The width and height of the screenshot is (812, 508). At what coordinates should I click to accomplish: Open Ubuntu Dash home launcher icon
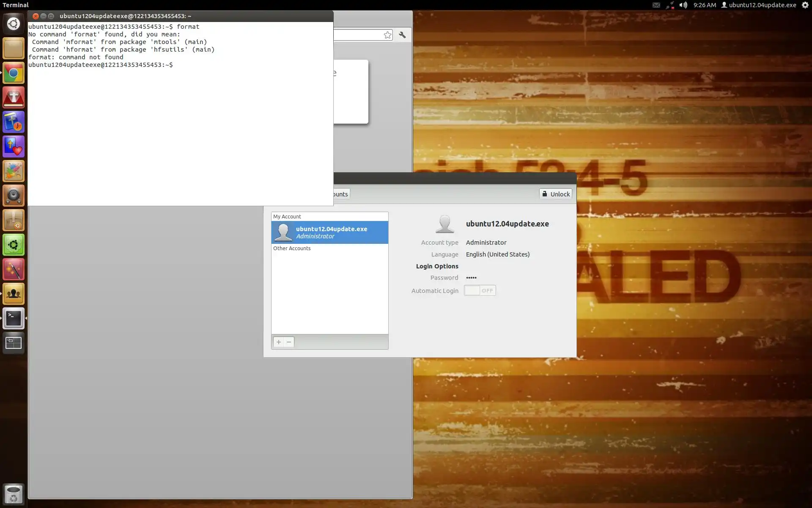click(14, 24)
